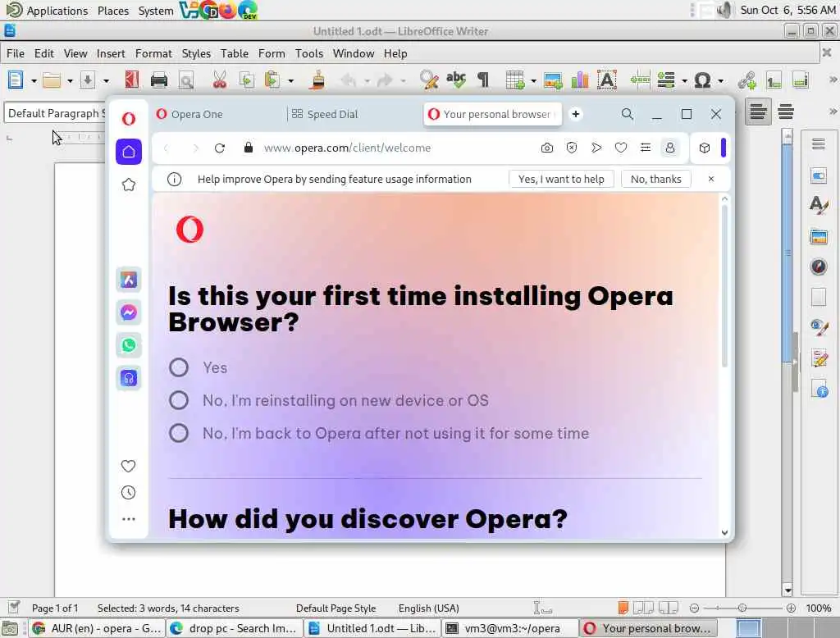Viewport: 840px width, 638px height.
Task: Click Yes, I want to help button
Action: (561, 179)
